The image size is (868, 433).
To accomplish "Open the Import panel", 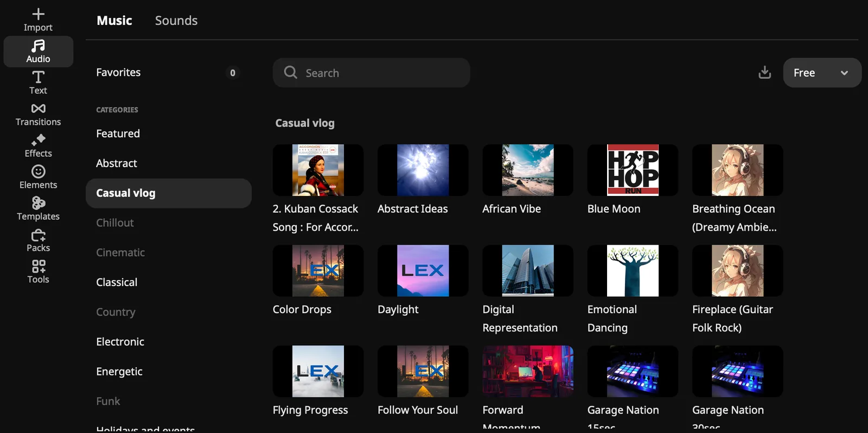I will coord(38,20).
